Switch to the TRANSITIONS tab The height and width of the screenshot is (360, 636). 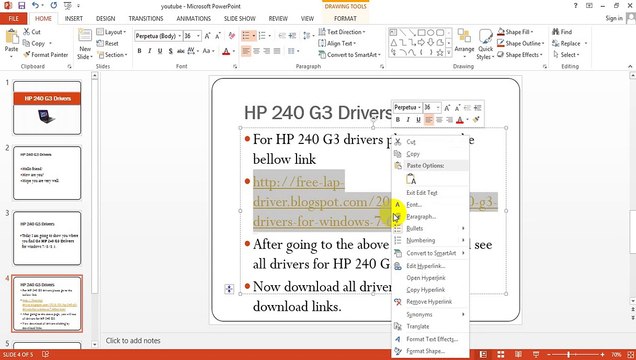[x=146, y=18]
